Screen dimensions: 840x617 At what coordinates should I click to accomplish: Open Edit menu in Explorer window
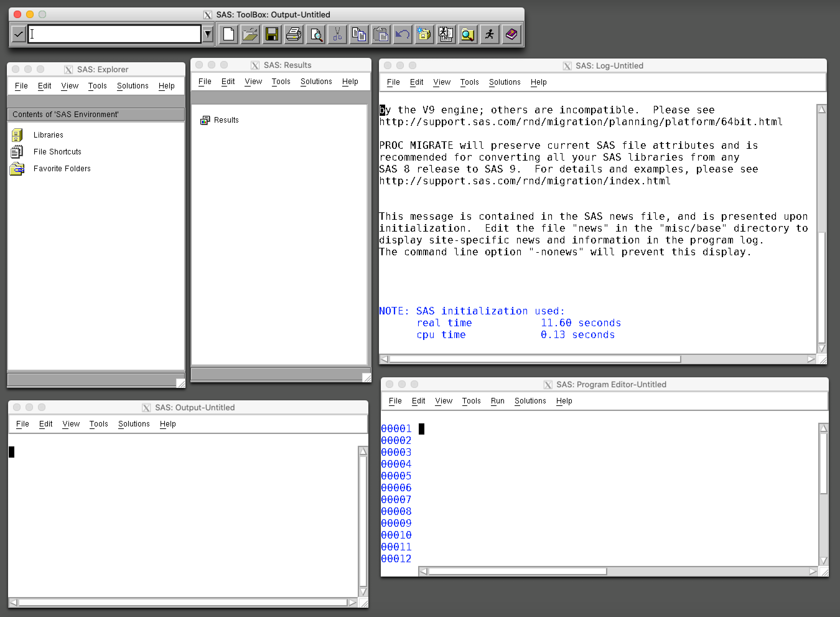coord(44,86)
